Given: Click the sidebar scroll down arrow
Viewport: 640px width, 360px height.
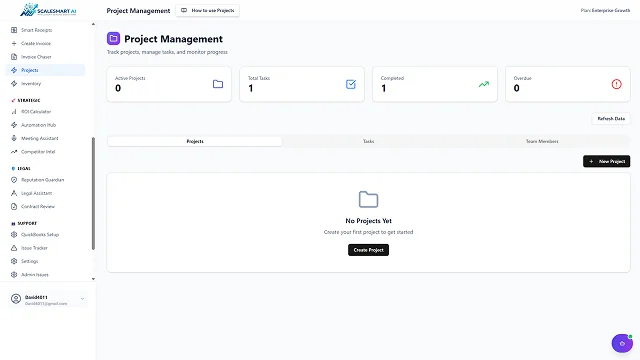Looking at the screenshot, I should [x=93, y=279].
